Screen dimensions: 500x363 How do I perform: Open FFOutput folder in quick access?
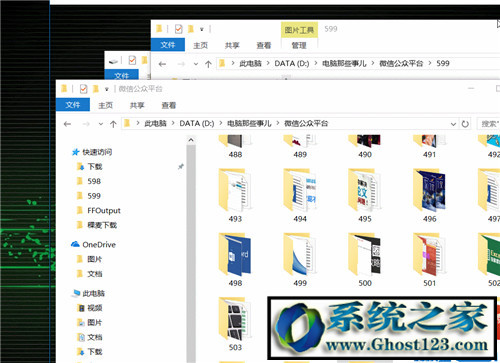pos(104,211)
